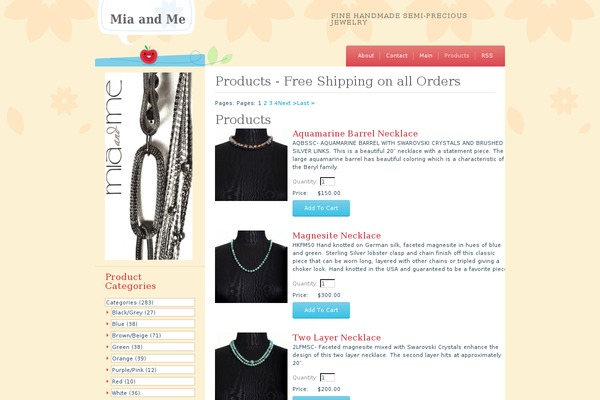This screenshot has width=600, height=400.
Task: Click the Mia and Me chain banner image
Action: 148,166
